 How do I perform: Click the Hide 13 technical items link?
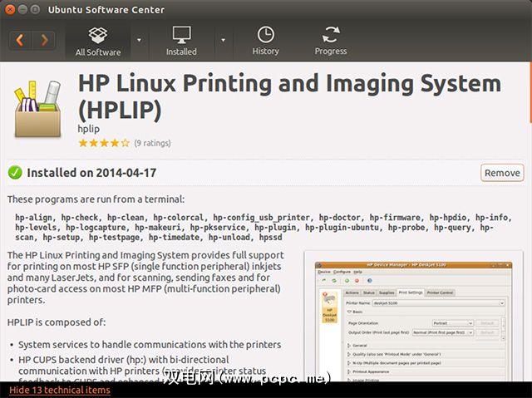click(60, 390)
